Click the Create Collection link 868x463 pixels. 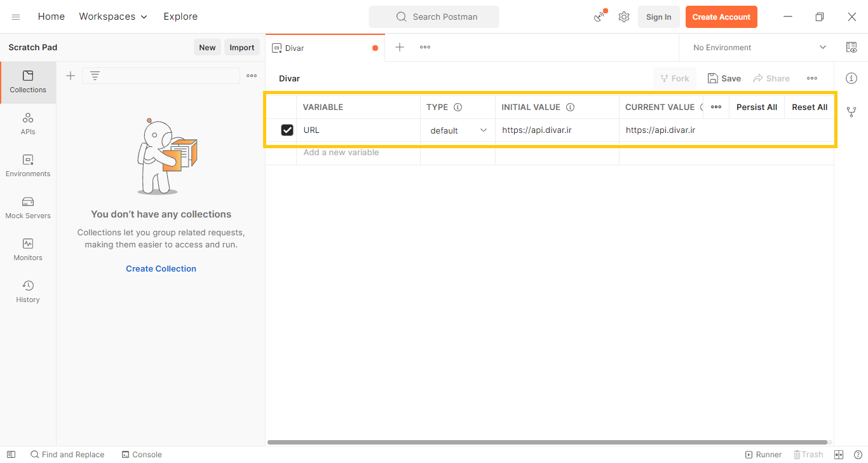(161, 268)
